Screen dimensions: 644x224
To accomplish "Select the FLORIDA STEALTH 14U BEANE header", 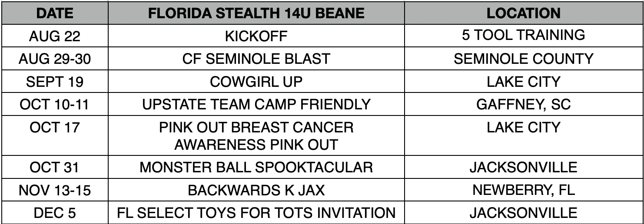I will point(256,13).
